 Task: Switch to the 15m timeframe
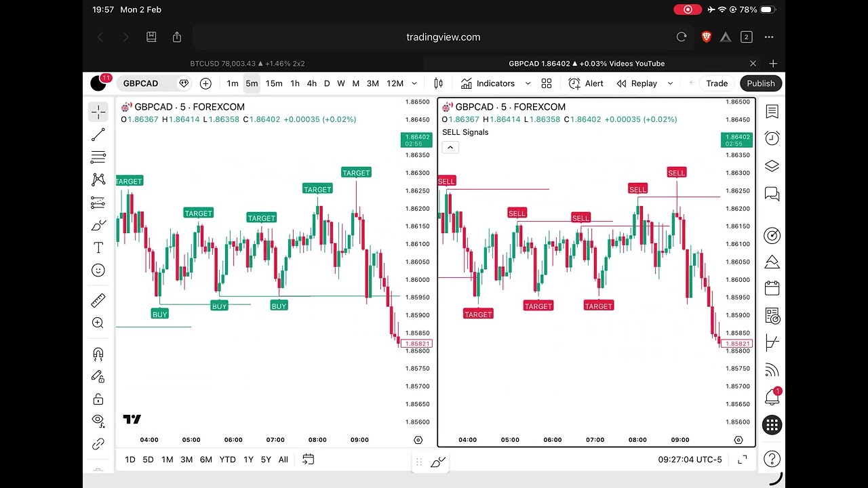[274, 83]
